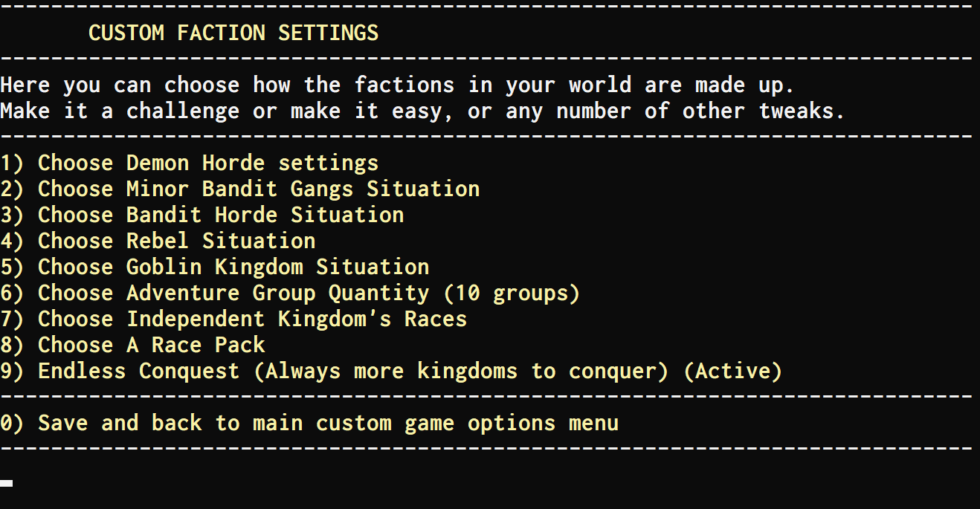Click the '9)' number before Endless Conquest
The height and width of the screenshot is (509, 980).
pyautogui.click(x=12, y=371)
